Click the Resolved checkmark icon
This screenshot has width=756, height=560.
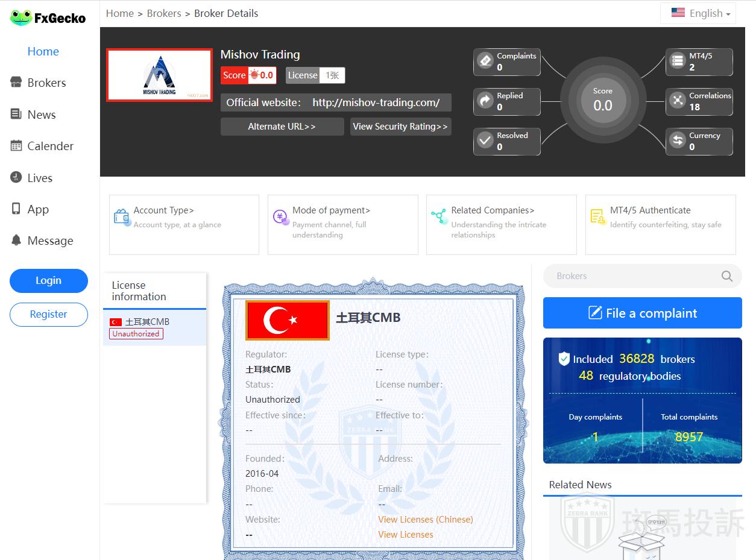click(485, 140)
